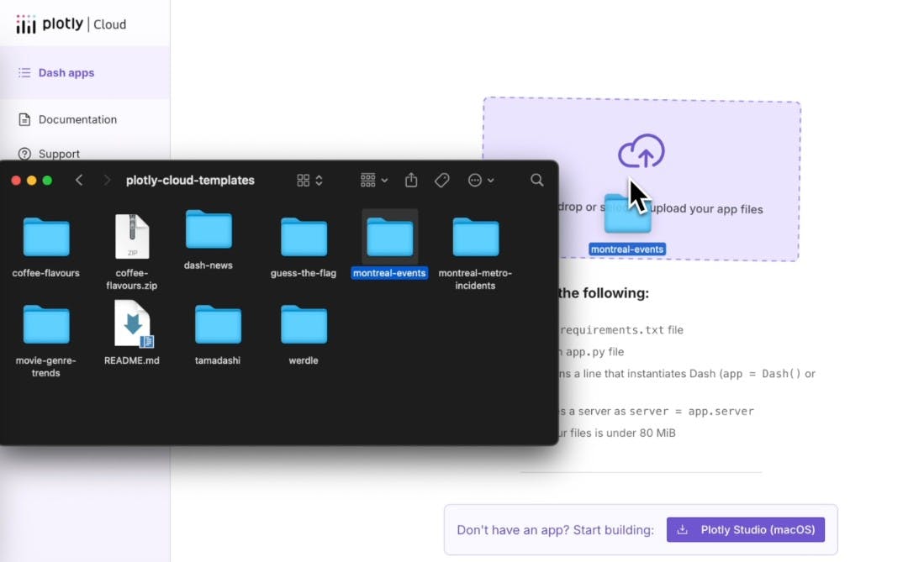924x562 pixels.
Task: Click the More options ellipsis icon in Finder
Action: [476, 180]
